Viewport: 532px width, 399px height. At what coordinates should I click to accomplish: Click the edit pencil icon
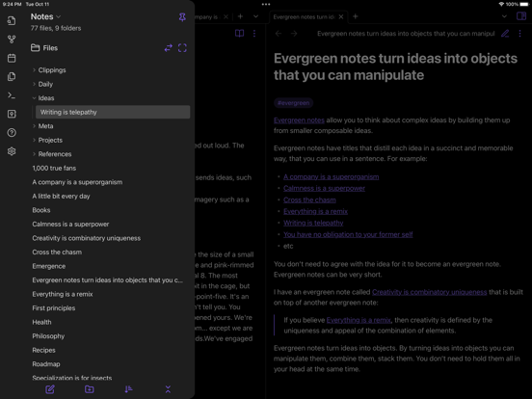(505, 33)
